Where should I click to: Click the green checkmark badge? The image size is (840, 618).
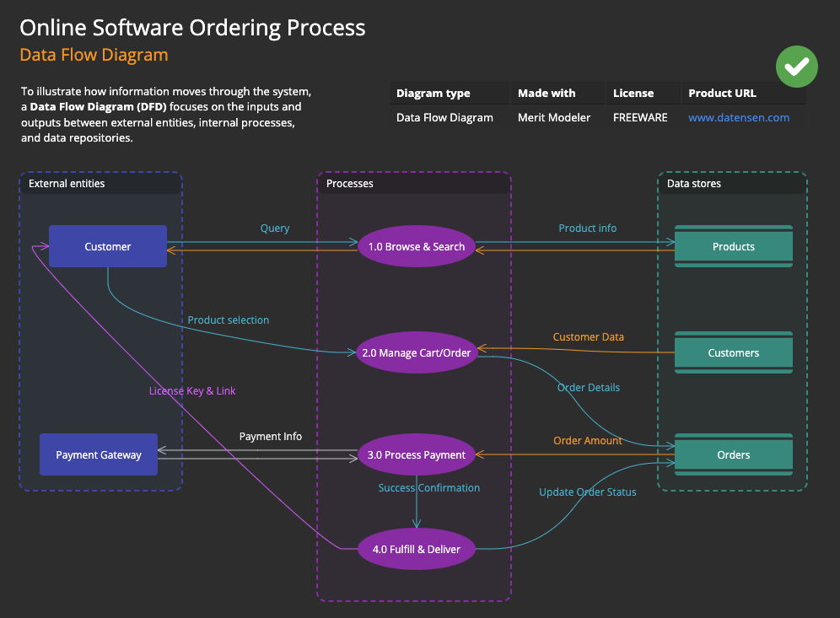pos(796,67)
